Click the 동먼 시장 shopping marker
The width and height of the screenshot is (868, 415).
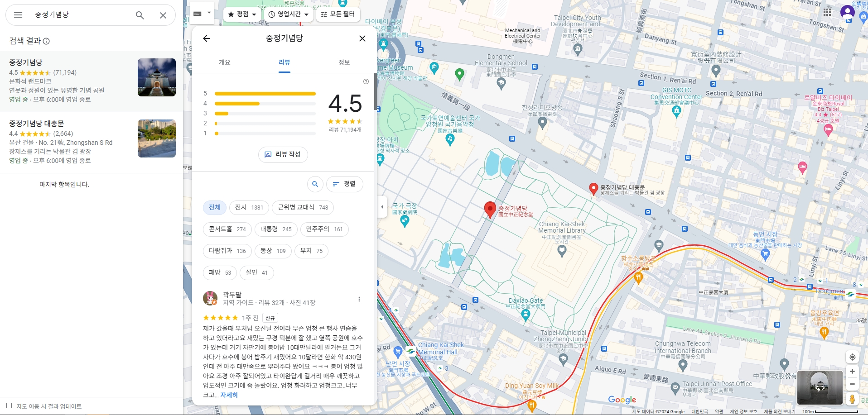click(x=765, y=254)
